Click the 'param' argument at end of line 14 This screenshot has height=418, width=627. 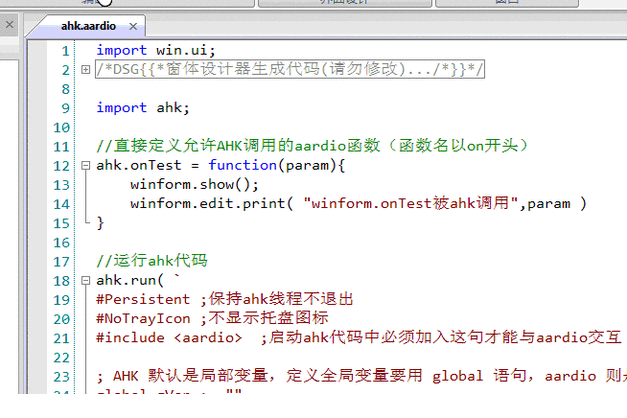(549, 204)
